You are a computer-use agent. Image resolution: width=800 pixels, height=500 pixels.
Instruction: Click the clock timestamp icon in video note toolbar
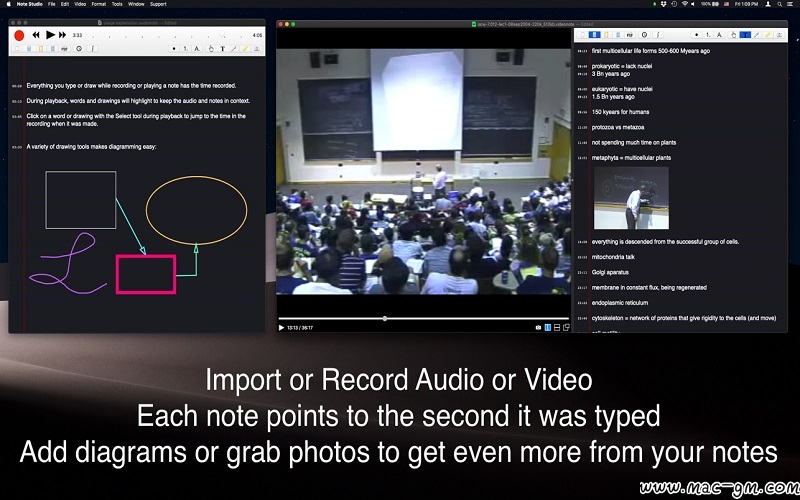644,35
